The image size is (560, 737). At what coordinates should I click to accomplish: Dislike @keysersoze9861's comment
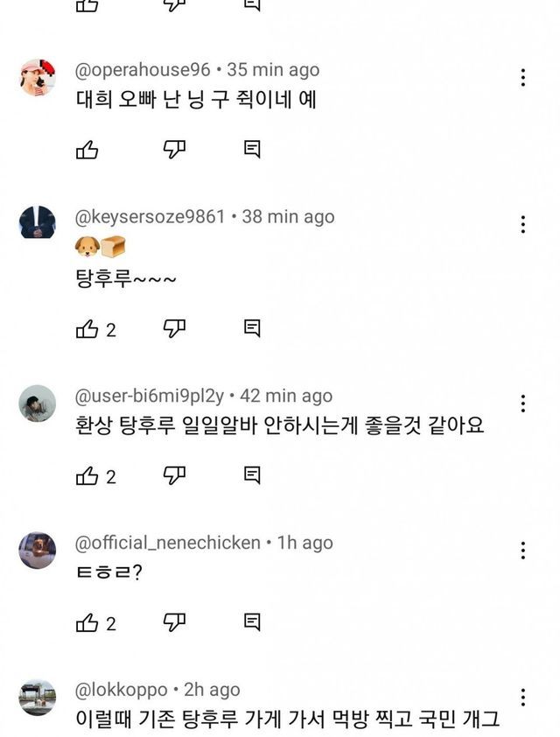click(175, 329)
